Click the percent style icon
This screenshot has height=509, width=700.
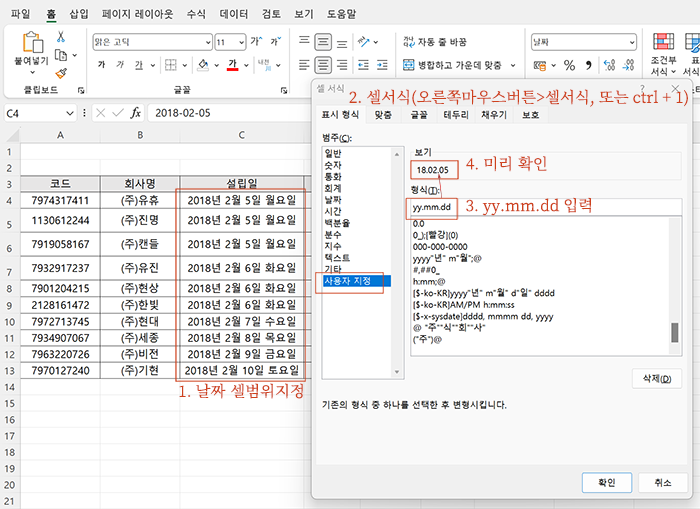[569, 66]
